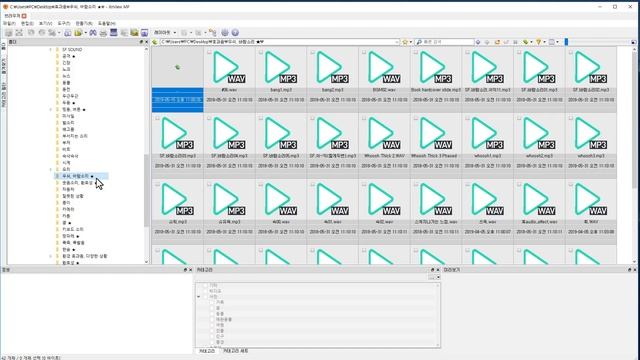Close the Preview panel

634,270
